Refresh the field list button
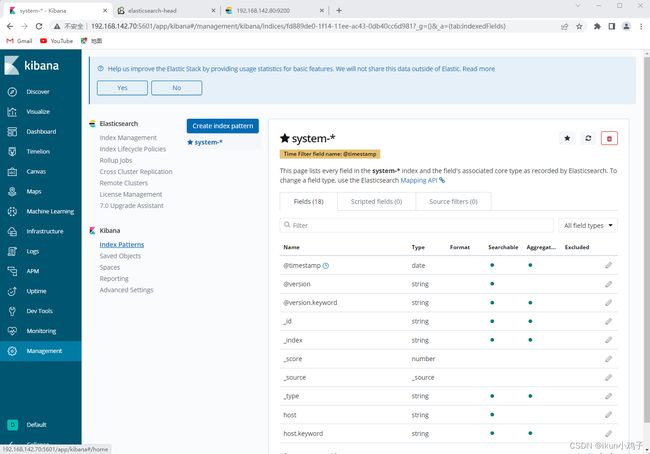Screen dimensions: 650x454 (x=588, y=138)
